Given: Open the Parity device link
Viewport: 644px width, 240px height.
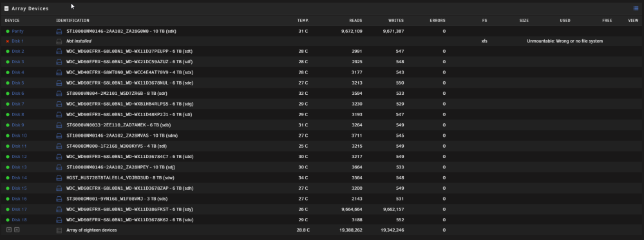Looking at the screenshot, I should click(17, 31).
